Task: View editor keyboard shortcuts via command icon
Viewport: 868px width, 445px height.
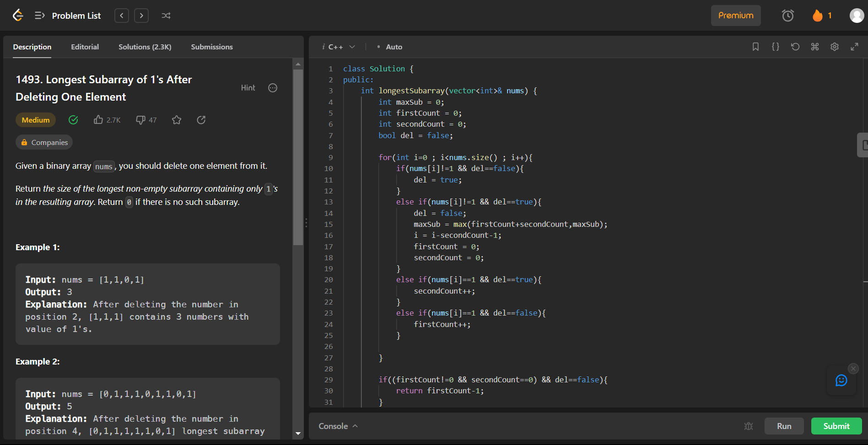Action: coord(814,46)
